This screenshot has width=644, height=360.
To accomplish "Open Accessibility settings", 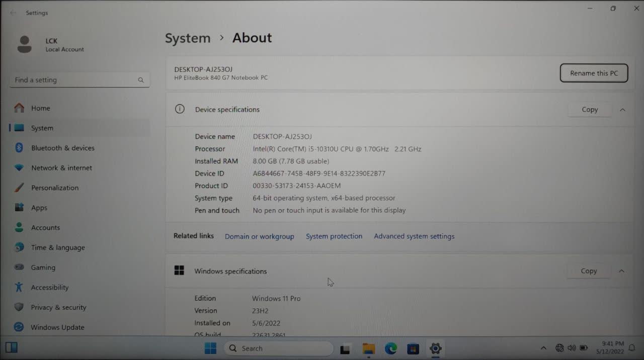I will [x=49, y=288].
